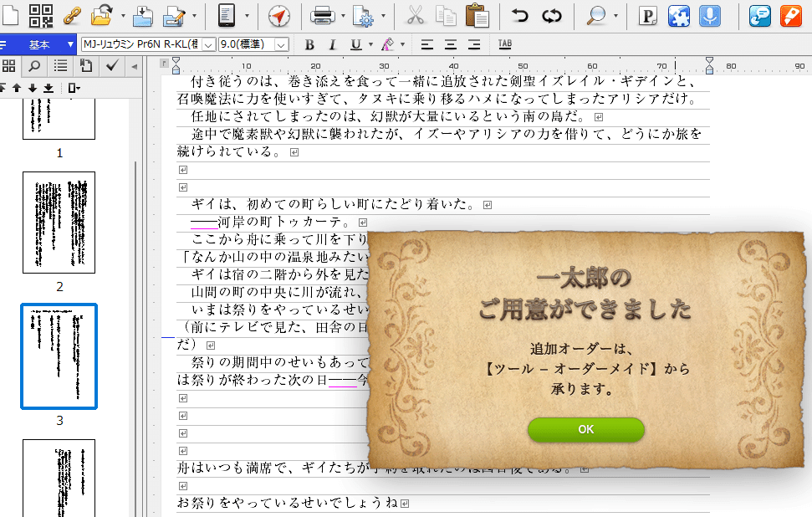Screen dimensions: 812x517
Task: Save the document with the download-folder icon
Action: 142,16
